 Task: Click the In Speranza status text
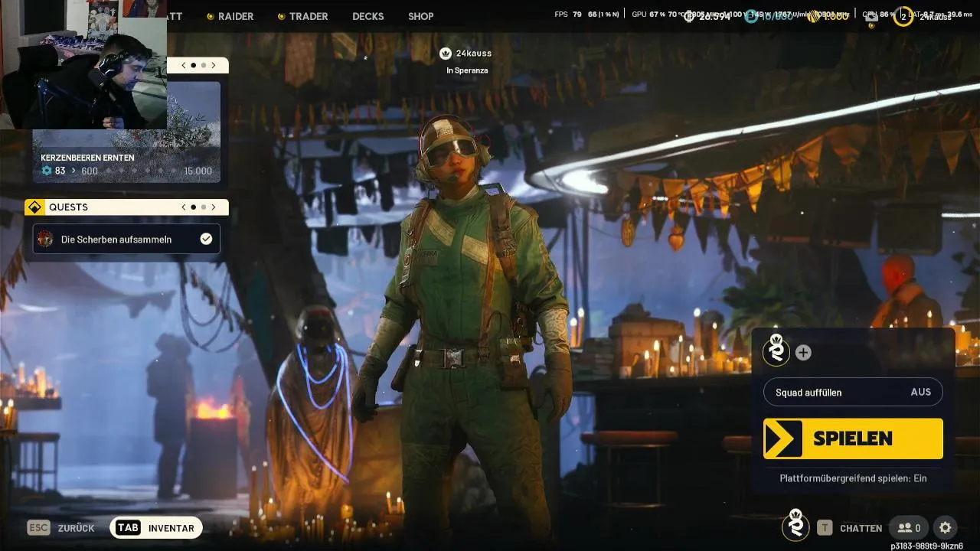tap(467, 70)
